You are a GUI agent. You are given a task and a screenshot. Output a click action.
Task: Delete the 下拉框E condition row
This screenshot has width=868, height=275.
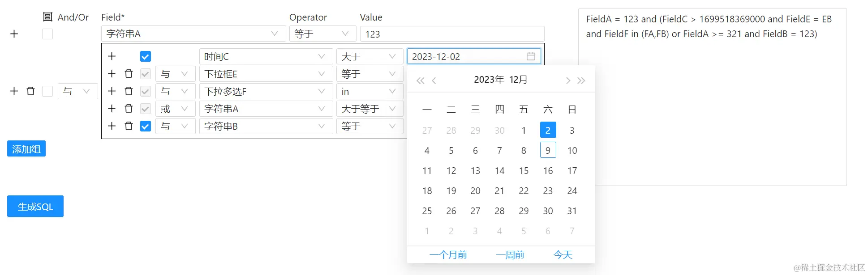coord(129,74)
